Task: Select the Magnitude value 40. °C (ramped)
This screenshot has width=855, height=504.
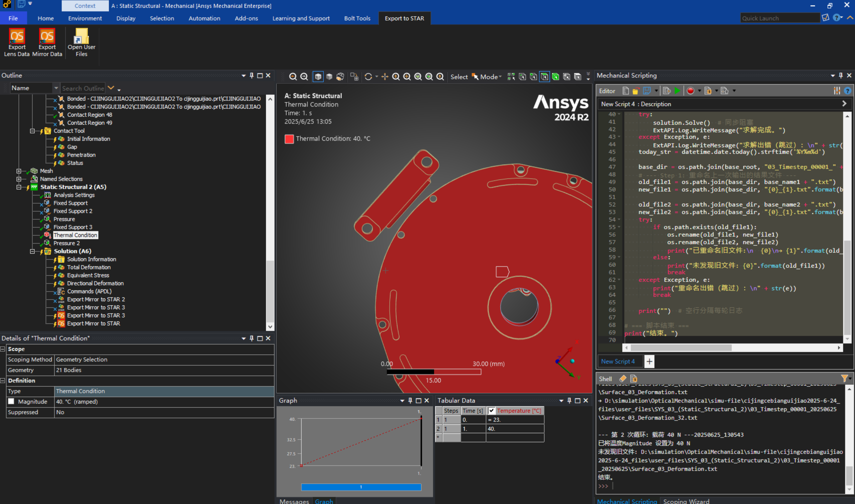Action: point(164,401)
